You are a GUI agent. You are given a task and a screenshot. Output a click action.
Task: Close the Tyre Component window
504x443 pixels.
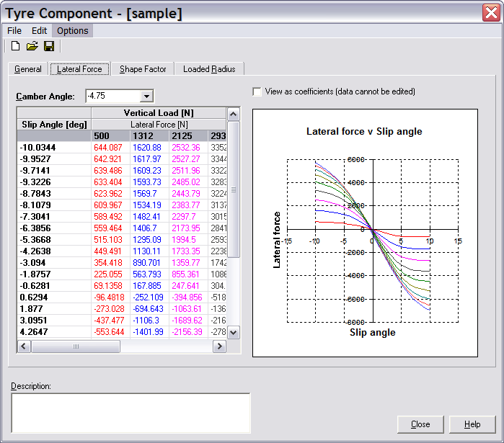[491, 13]
